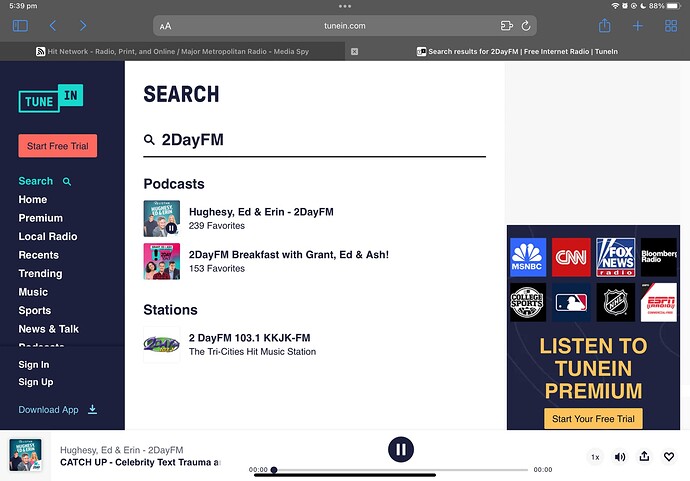Viewport: 690px width, 481px height.
Task: Click the CNN logo in the ad
Action: (x=571, y=257)
